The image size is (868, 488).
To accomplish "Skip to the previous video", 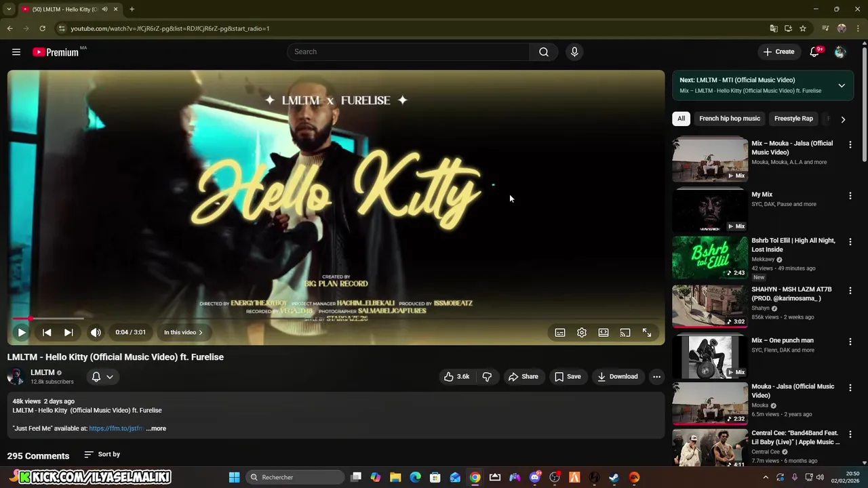I will (x=47, y=332).
